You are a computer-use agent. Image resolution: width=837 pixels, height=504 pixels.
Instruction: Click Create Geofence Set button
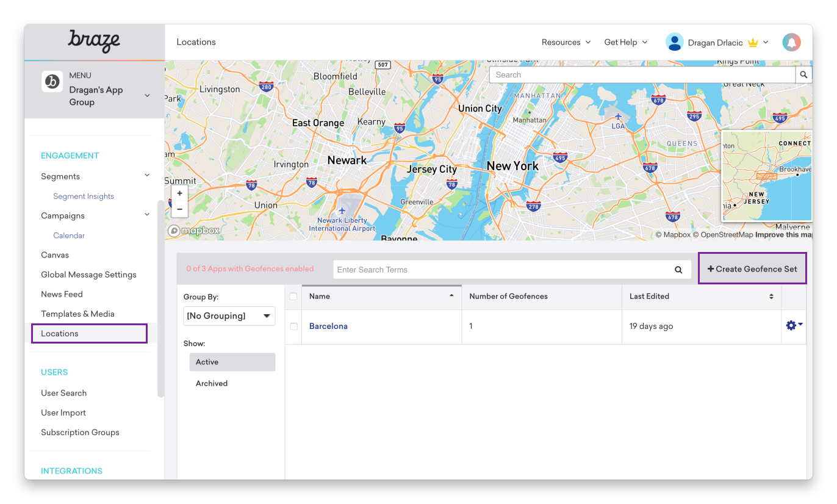752,268
